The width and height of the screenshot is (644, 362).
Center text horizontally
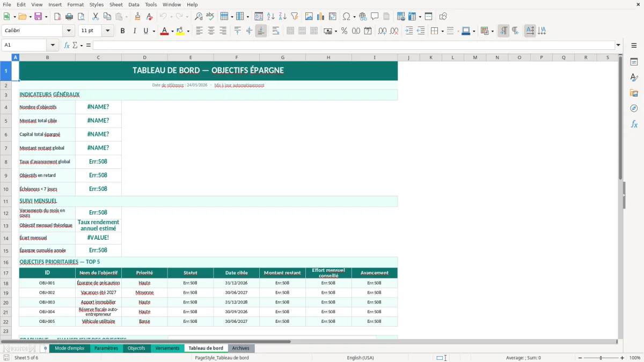(211, 31)
